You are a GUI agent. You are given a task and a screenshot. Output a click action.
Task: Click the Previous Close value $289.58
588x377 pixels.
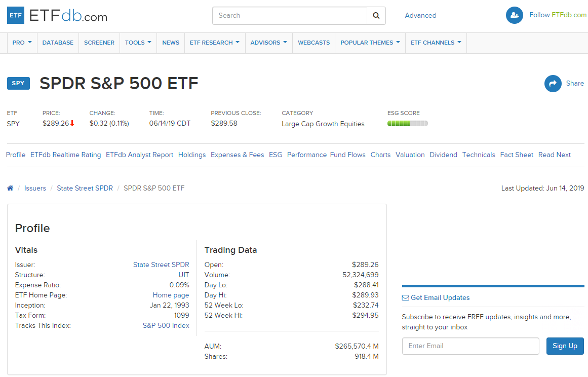(224, 124)
